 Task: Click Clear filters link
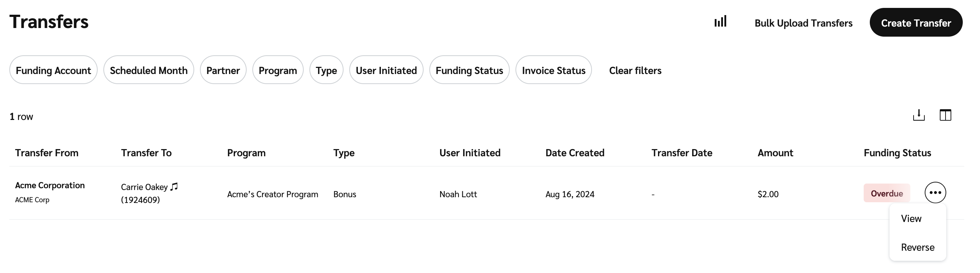click(x=635, y=70)
